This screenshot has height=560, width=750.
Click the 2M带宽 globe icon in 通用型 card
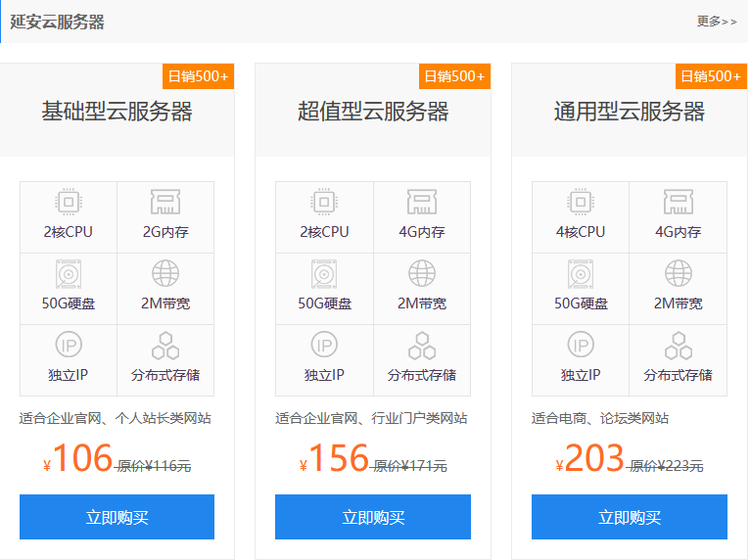(x=679, y=273)
